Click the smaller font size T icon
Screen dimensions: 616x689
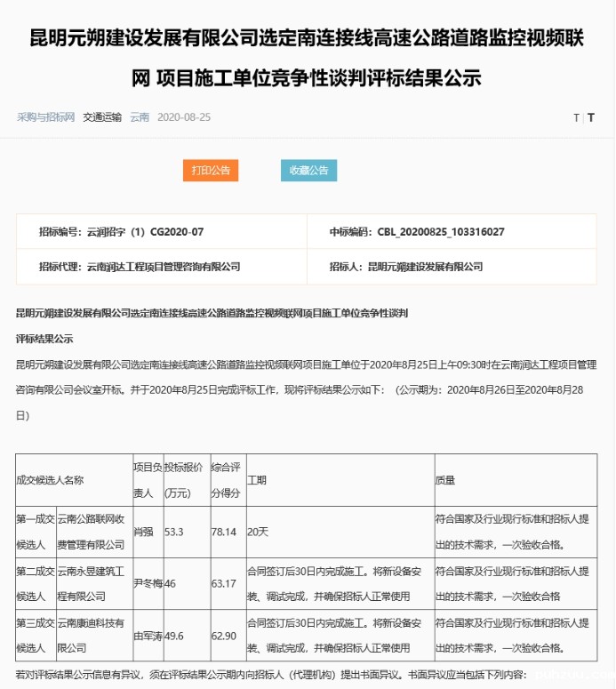pos(576,118)
